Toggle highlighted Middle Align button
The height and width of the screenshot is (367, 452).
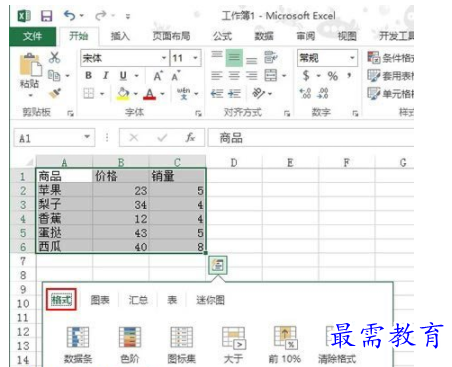pyautogui.click(x=234, y=58)
